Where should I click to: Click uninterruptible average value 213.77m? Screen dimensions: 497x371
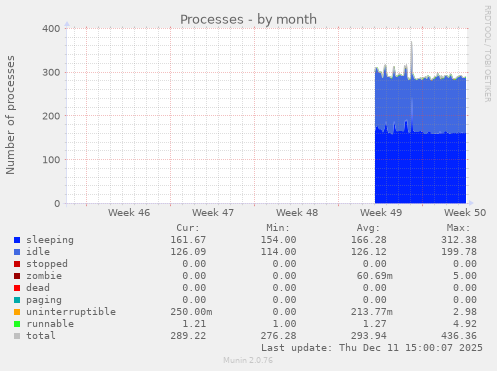(x=372, y=312)
